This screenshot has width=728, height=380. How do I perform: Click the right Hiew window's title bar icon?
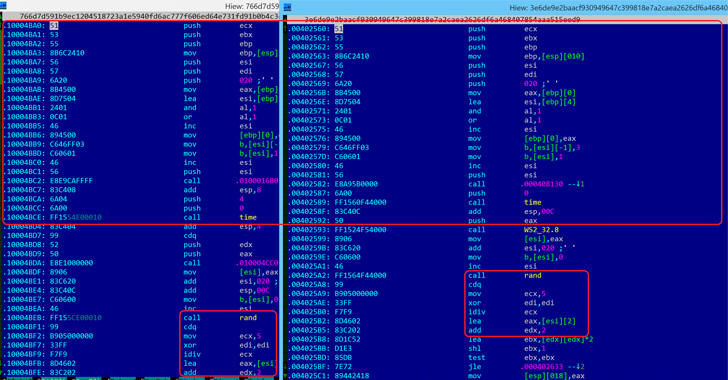(288, 7)
